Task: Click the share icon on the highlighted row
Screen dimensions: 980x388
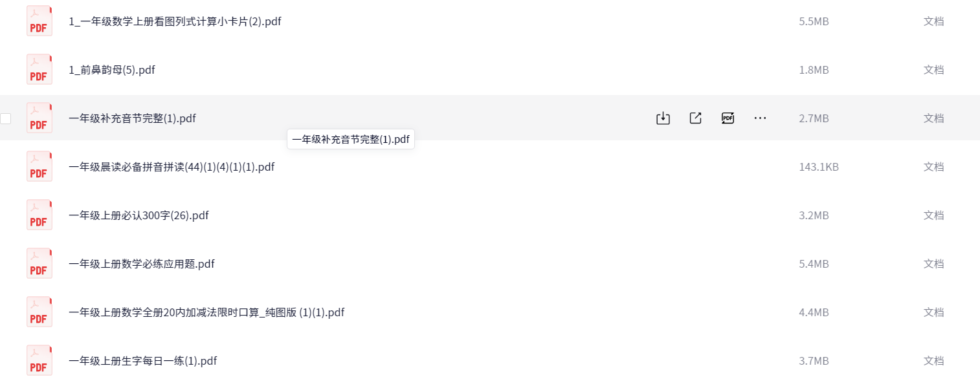Action: (x=695, y=118)
